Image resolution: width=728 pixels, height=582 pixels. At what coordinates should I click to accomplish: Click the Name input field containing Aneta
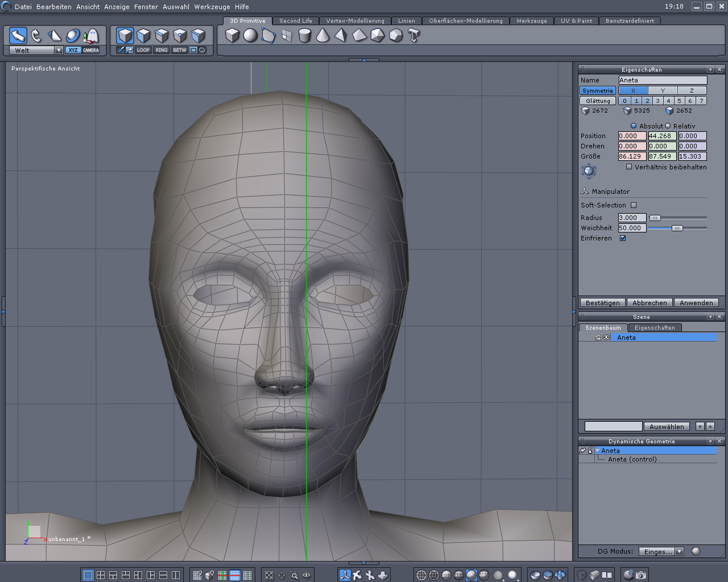pos(663,80)
